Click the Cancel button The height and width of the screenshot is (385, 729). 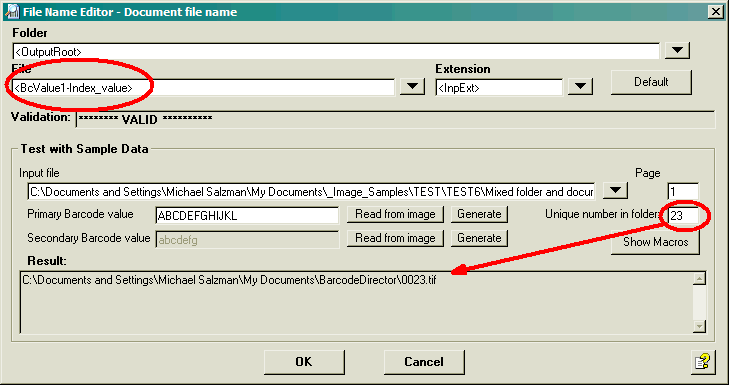424,362
